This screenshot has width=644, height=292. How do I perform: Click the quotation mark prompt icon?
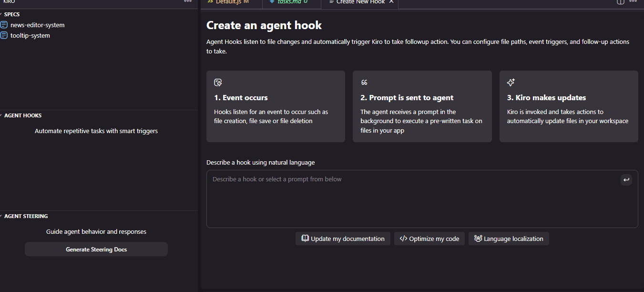364,83
